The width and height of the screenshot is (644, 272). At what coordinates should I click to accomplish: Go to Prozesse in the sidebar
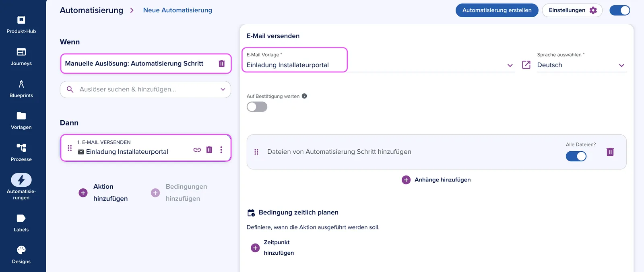pos(21,152)
